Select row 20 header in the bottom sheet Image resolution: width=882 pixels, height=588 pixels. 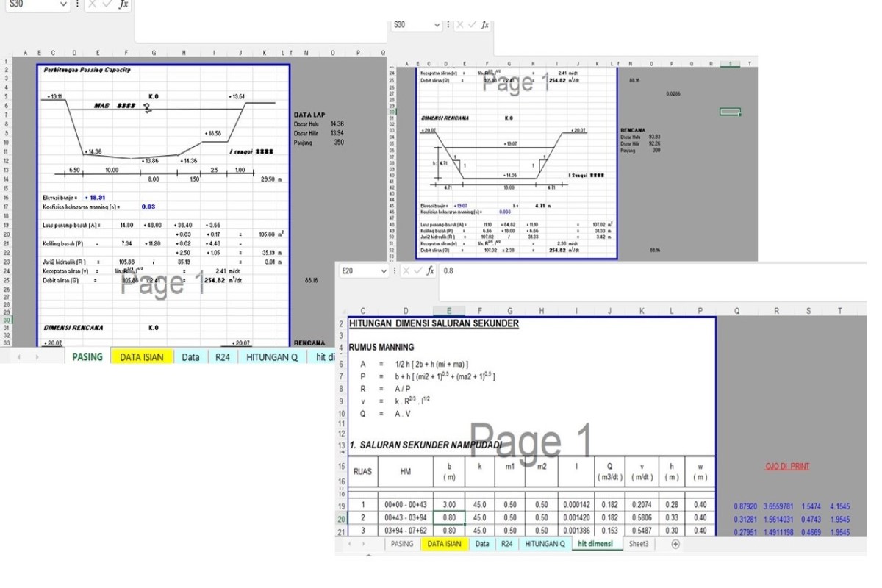pyautogui.click(x=341, y=518)
